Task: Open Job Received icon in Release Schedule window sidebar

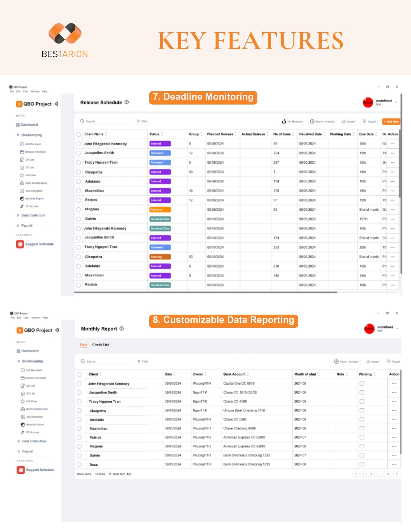Action: click(x=22, y=144)
